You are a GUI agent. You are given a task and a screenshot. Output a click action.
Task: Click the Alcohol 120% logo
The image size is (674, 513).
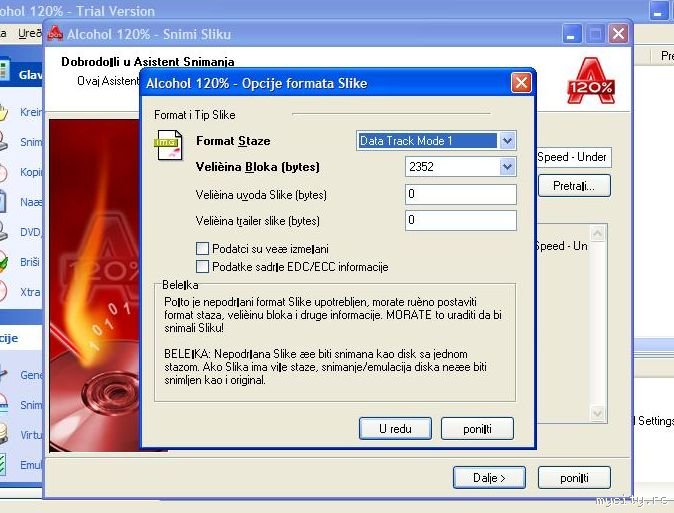[x=591, y=81]
